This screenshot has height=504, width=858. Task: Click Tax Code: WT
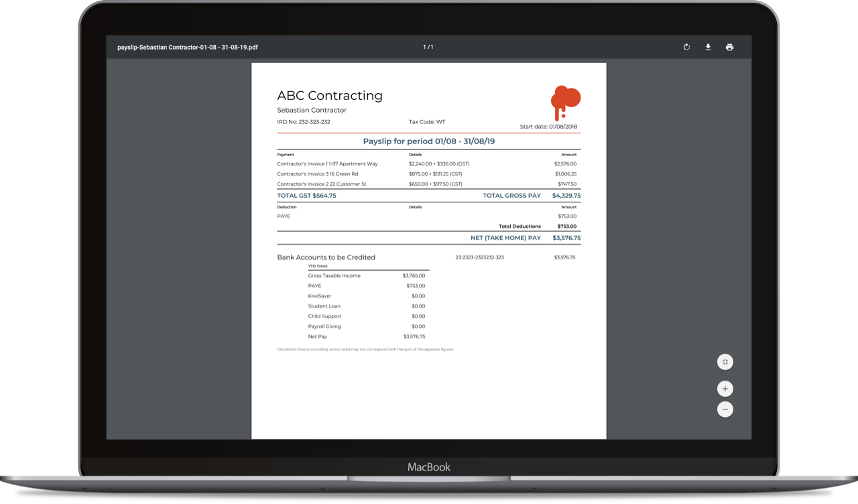click(x=427, y=122)
